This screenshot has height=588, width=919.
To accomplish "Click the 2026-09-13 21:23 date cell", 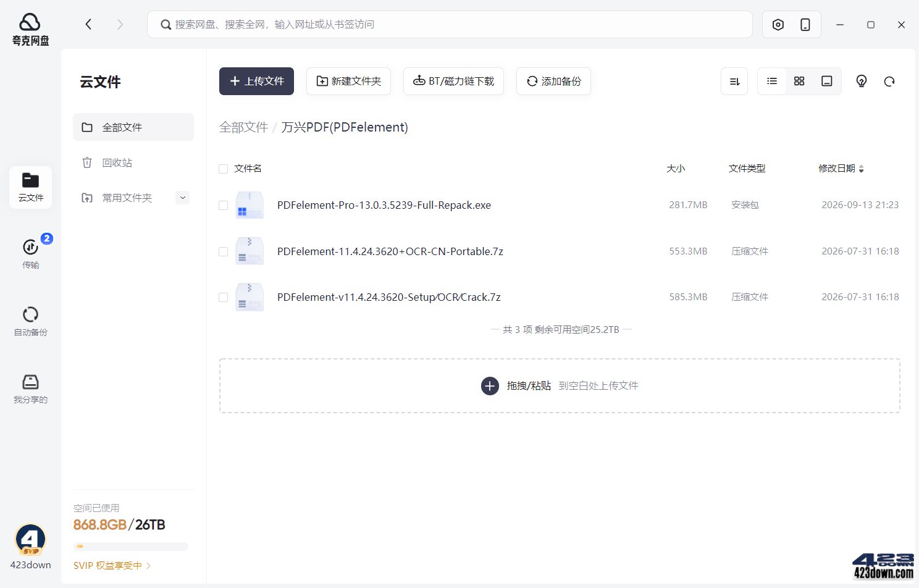I will coord(860,205).
